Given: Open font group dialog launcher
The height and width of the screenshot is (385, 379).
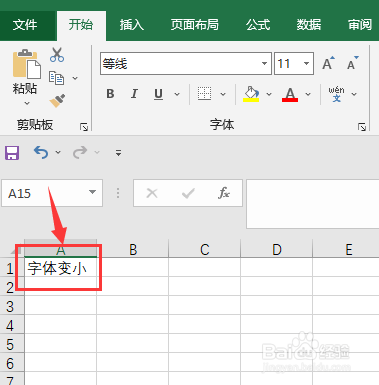Looking at the screenshot, I should (x=362, y=127).
